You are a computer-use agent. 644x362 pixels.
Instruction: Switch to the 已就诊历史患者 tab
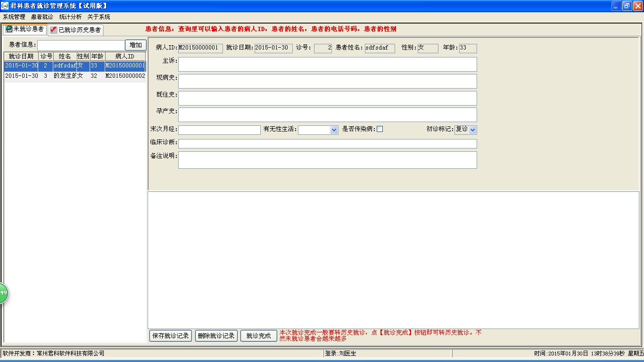75,30
